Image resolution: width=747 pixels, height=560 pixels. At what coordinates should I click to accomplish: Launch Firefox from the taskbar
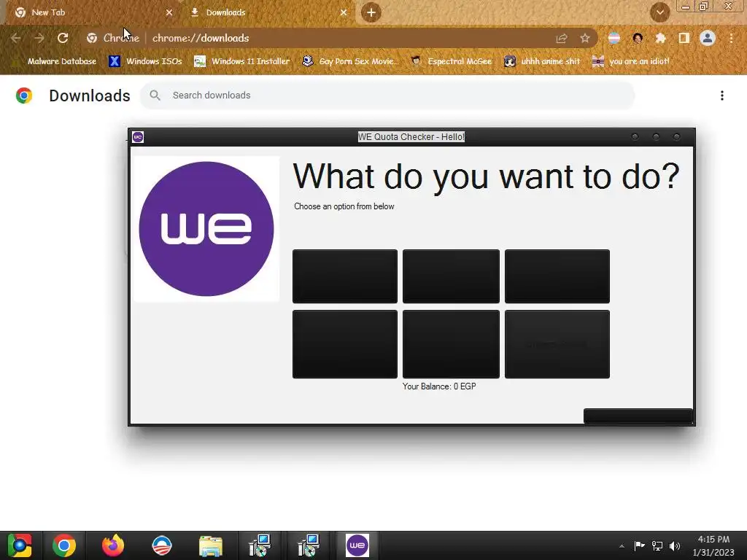(x=113, y=545)
